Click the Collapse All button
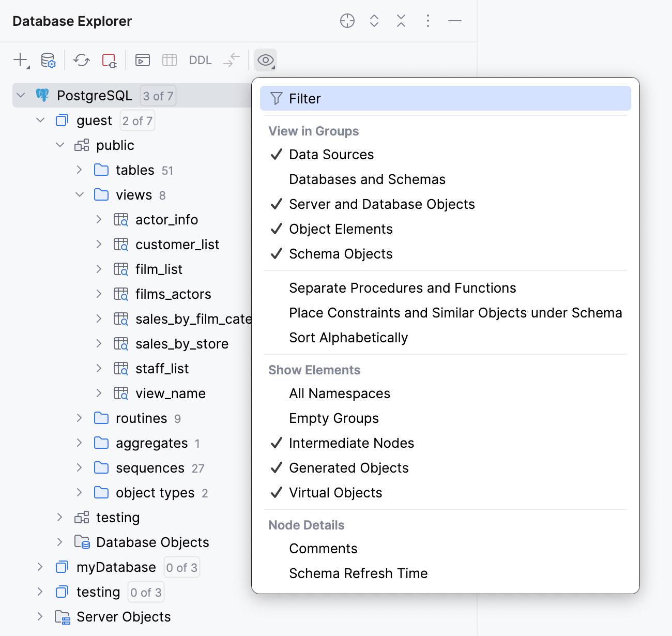672x636 pixels. click(401, 21)
